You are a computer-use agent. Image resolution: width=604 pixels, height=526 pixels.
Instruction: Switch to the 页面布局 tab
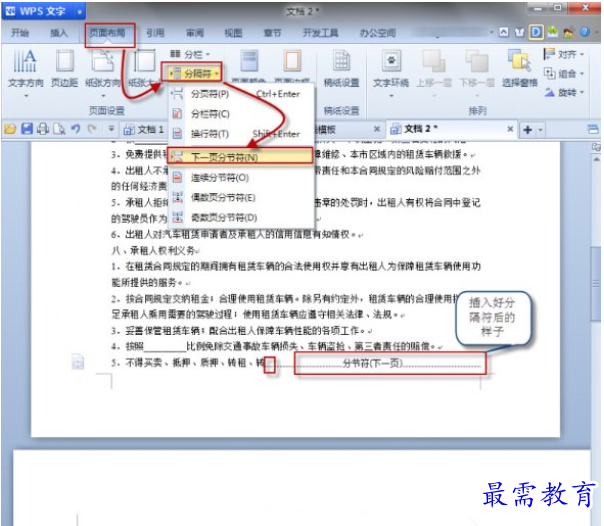click(107, 33)
